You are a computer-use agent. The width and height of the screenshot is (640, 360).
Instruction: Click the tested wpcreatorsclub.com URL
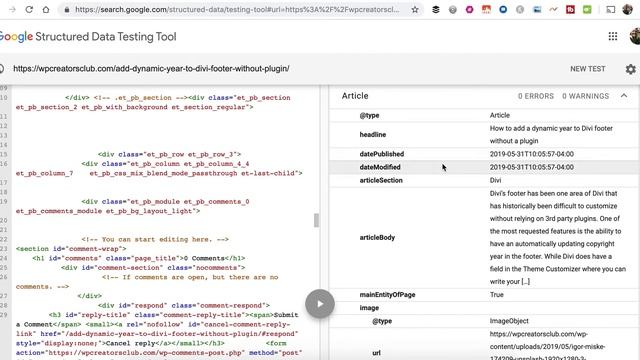click(151, 69)
